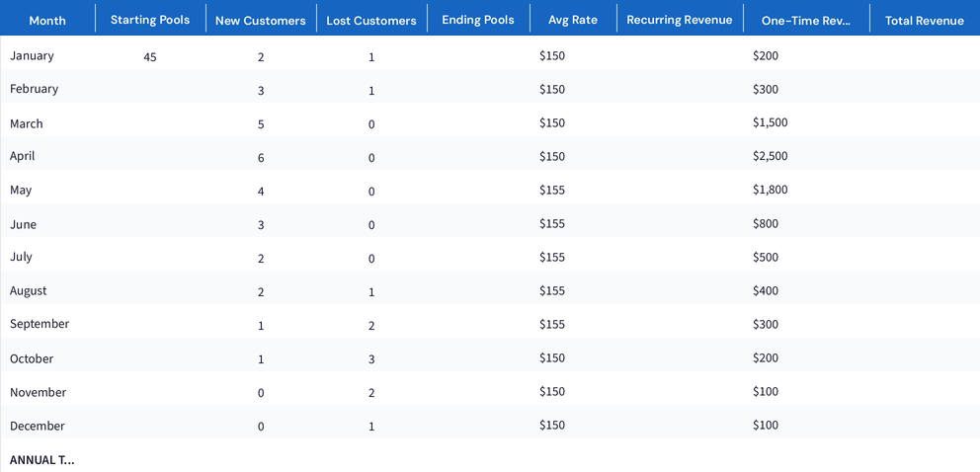
Task: Select the November row label
Action: 39,393
